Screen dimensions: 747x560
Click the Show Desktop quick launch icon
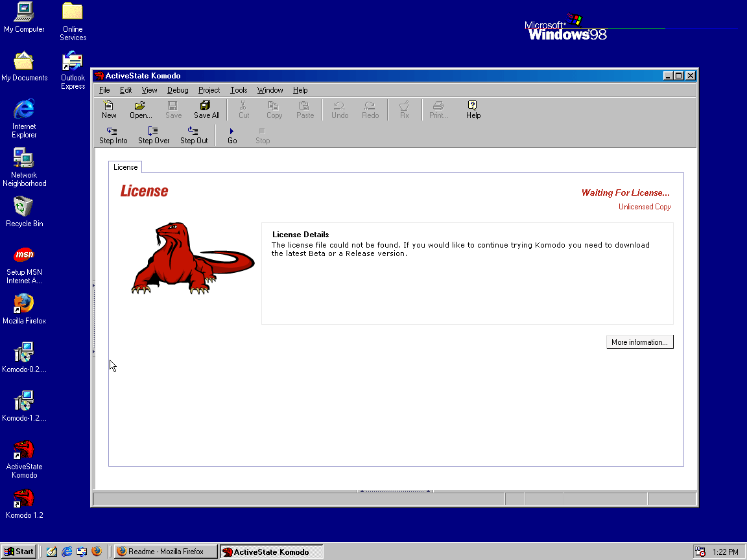pos(51,552)
